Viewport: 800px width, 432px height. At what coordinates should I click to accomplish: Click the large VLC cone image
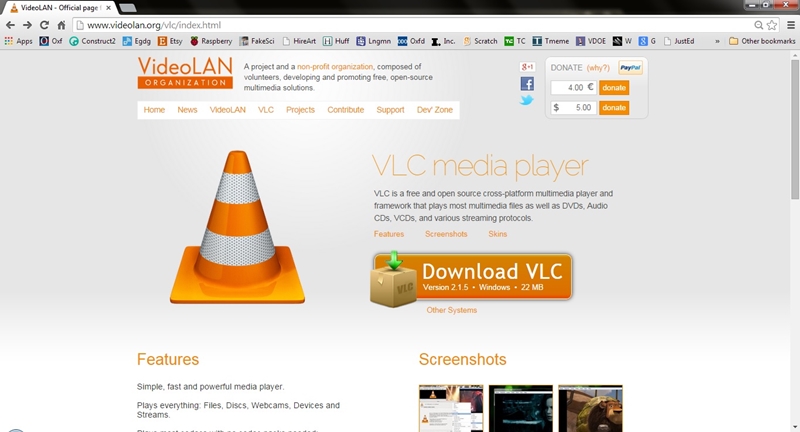[237, 227]
